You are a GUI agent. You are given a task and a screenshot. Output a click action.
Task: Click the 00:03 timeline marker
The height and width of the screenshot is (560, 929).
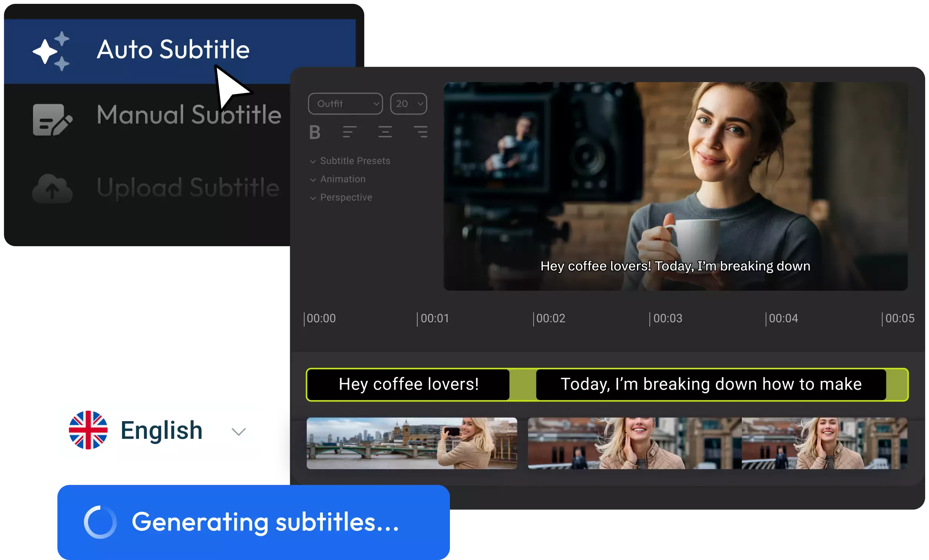pos(667,318)
